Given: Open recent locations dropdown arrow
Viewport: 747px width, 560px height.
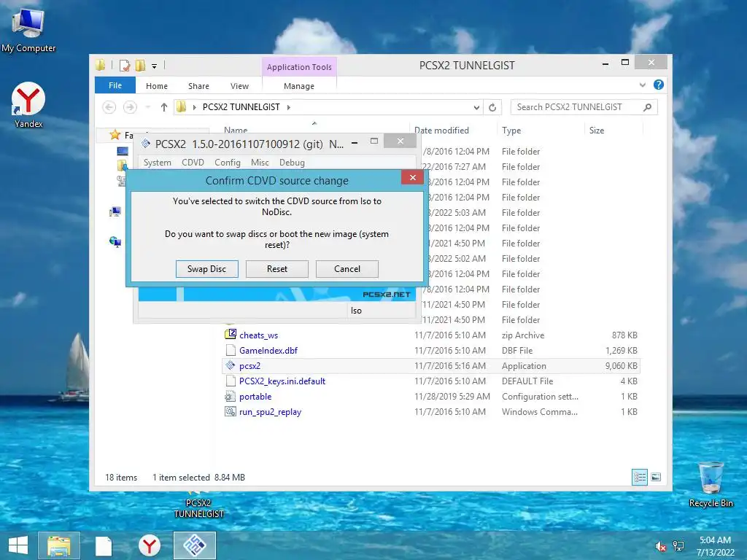Looking at the screenshot, I should tap(147, 107).
